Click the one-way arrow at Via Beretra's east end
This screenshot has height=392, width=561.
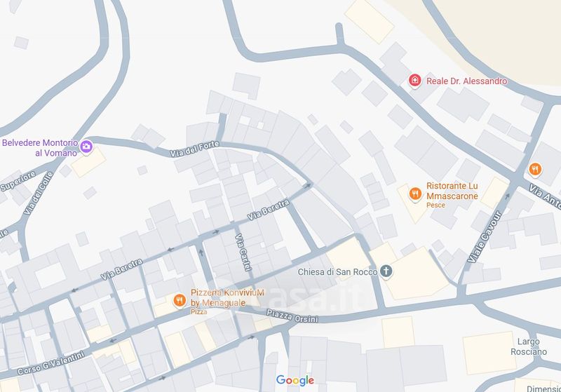(308, 186)
